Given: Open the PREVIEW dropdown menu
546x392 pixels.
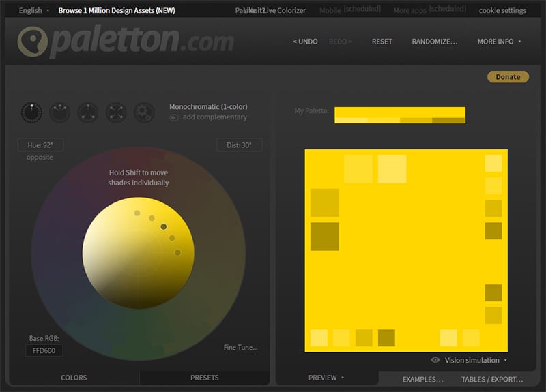Looking at the screenshot, I should point(326,378).
